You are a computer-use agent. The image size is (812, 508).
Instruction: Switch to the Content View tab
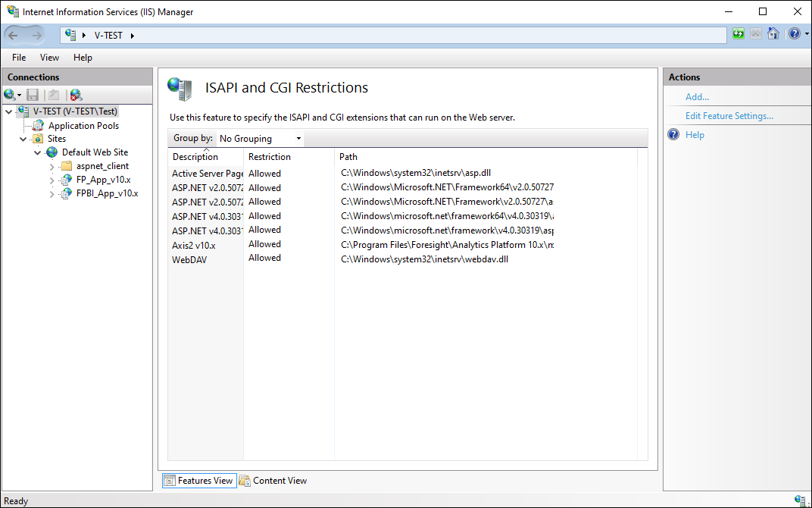pos(273,480)
